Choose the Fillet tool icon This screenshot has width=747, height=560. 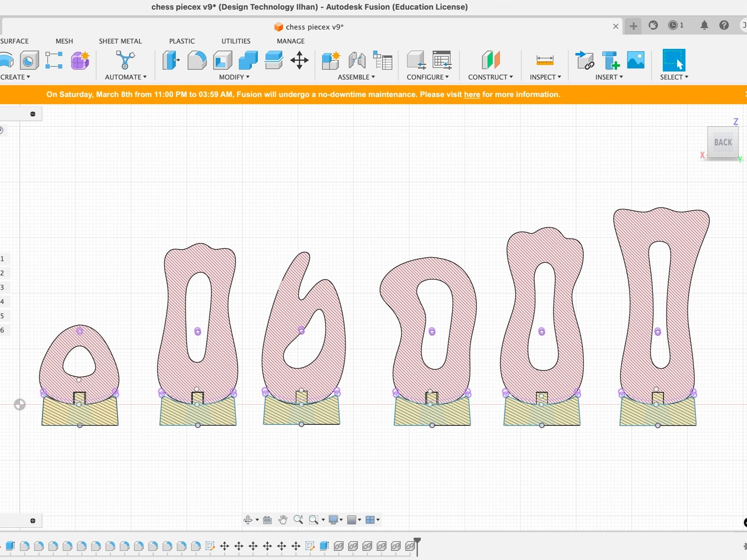[197, 60]
